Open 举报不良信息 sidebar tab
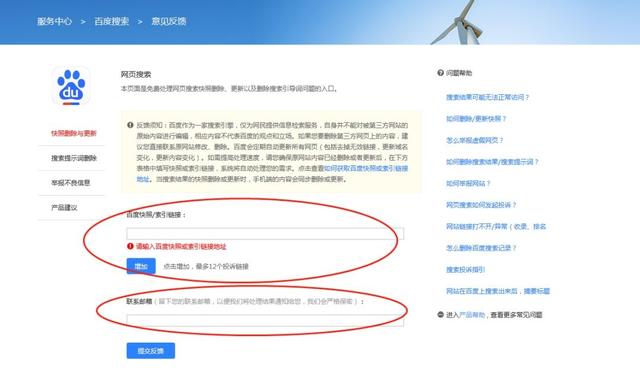The height and width of the screenshot is (390, 640). point(71,183)
